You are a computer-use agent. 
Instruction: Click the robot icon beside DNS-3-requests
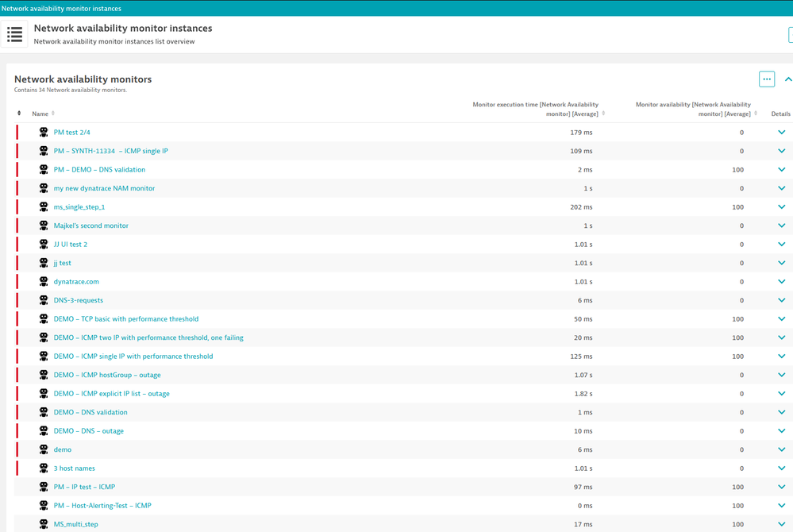point(44,300)
